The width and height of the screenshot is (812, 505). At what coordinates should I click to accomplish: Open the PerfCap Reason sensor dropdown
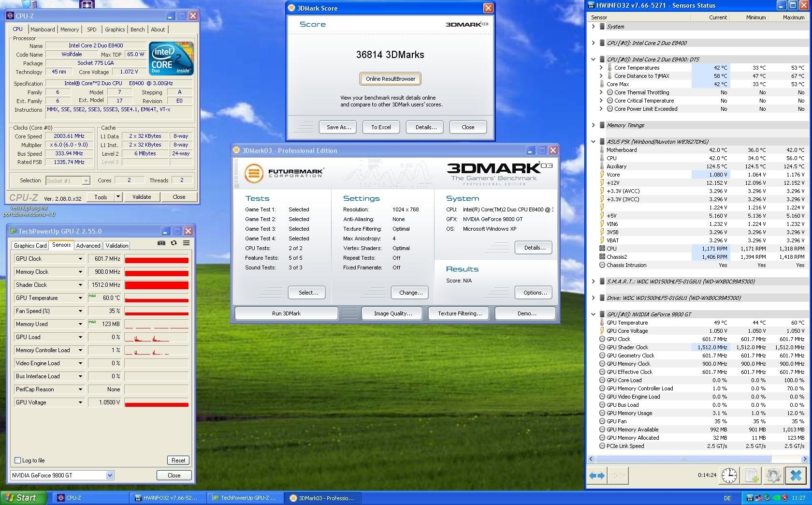click(80, 389)
